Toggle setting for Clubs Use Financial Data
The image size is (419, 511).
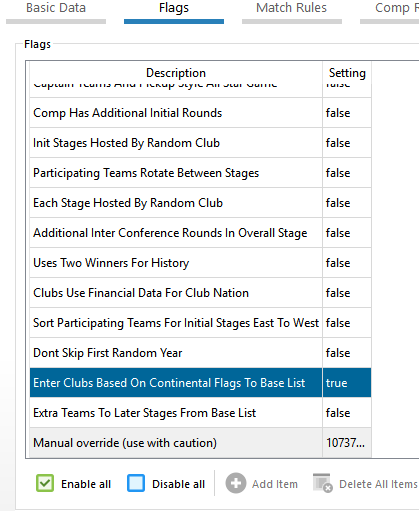tap(347, 293)
